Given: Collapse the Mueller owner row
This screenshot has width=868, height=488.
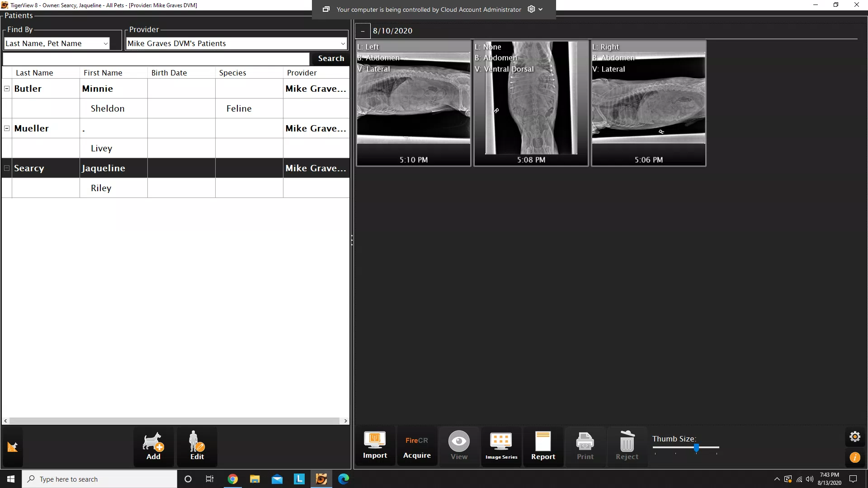Looking at the screenshot, I should [x=7, y=128].
